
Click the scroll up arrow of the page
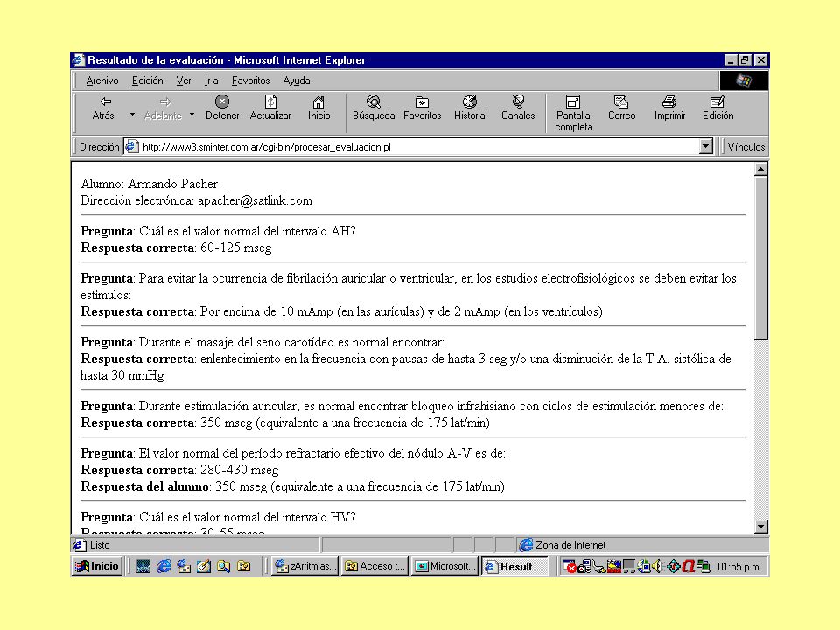point(760,170)
